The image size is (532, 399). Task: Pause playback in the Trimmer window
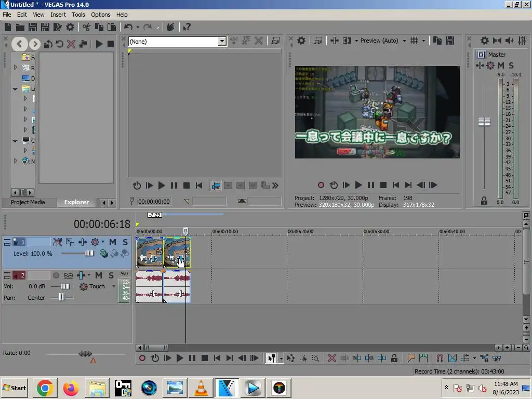(x=174, y=185)
